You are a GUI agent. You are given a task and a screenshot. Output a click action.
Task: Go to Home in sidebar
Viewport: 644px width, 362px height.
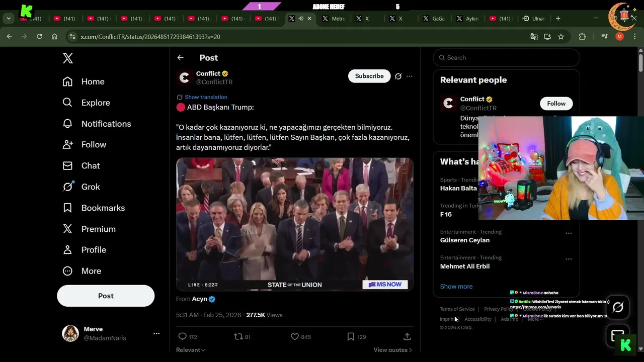point(84,81)
